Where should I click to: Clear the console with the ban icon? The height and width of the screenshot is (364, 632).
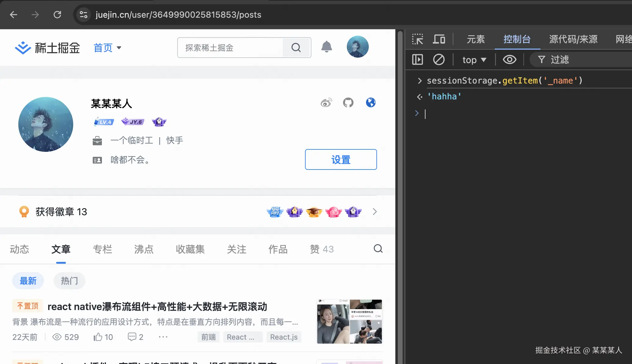pos(439,59)
